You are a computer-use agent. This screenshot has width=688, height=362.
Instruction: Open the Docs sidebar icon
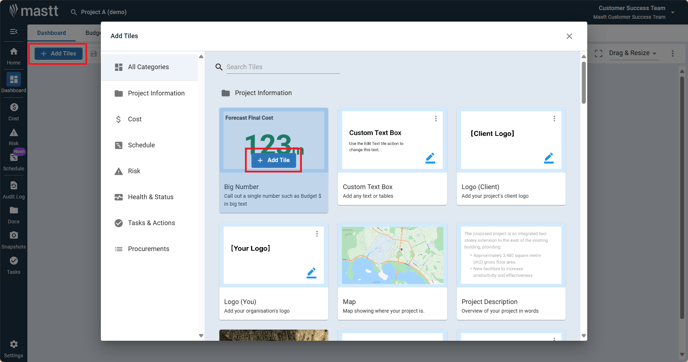tap(14, 211)
